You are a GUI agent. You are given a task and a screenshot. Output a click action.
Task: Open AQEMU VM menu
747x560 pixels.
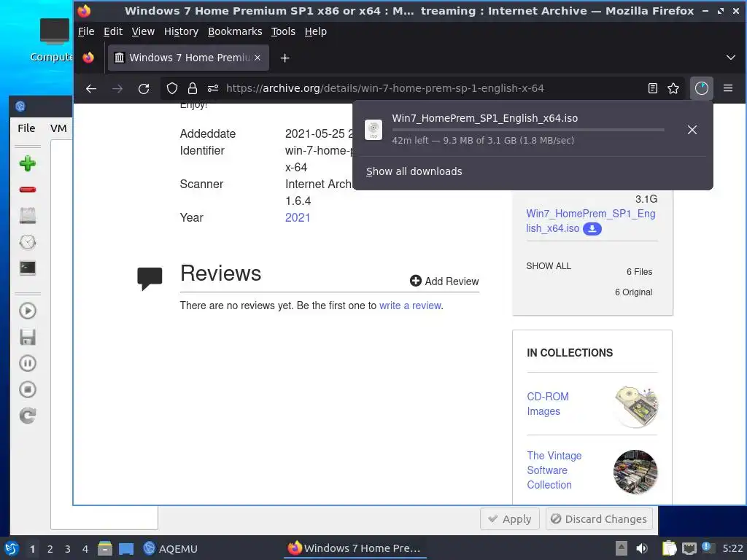tap(58, 128)
